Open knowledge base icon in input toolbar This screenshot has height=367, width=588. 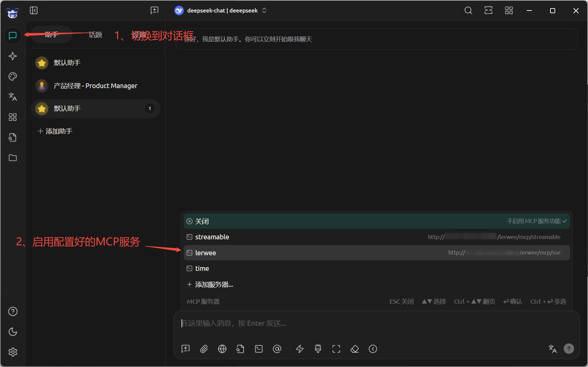click(240, 349)
